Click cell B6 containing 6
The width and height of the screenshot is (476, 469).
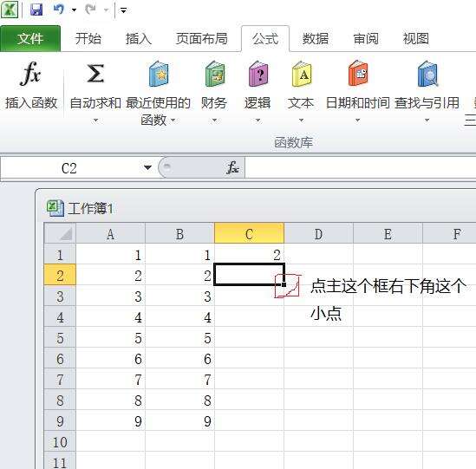tap(179, 359)
